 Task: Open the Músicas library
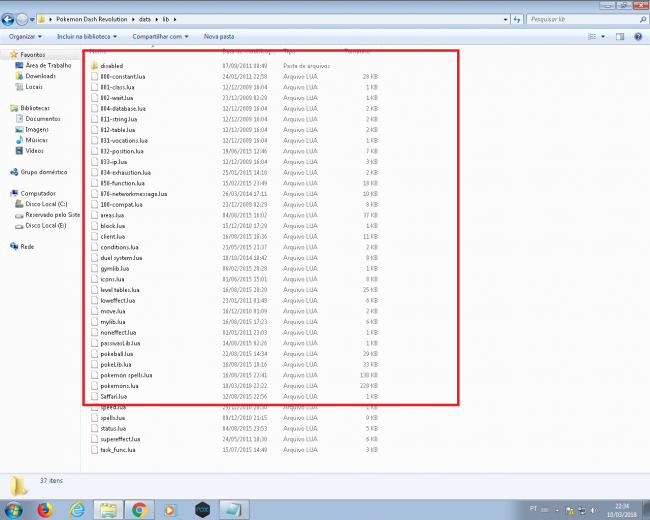36,140
